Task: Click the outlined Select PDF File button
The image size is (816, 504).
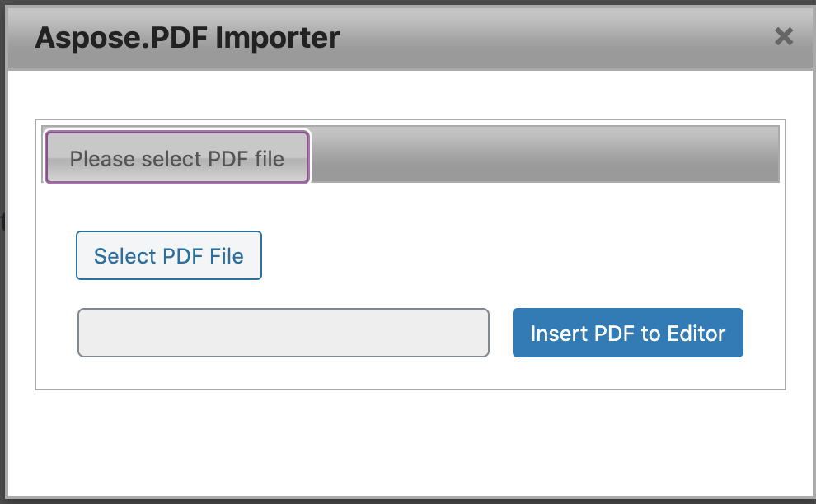Action: point(169,255)
